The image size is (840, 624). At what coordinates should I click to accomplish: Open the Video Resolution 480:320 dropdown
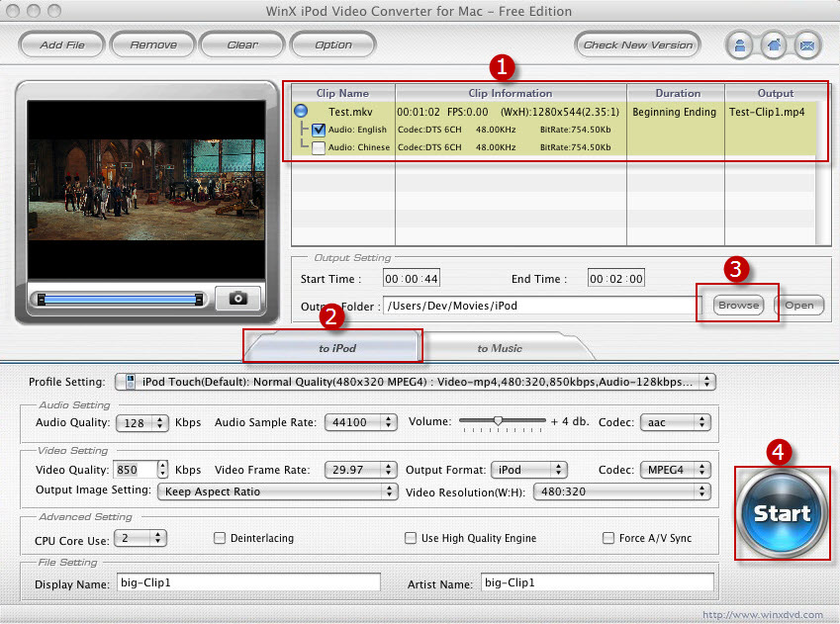(x=622, y=491)
